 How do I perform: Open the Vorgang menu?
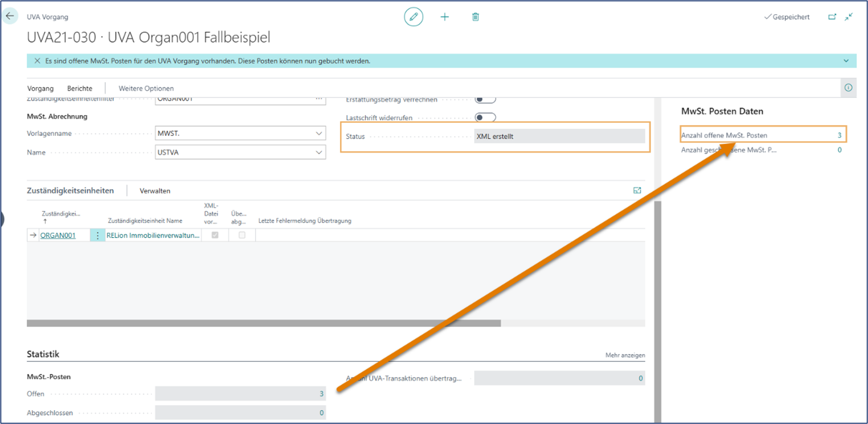pyautogui.click(x=40, y=89)
